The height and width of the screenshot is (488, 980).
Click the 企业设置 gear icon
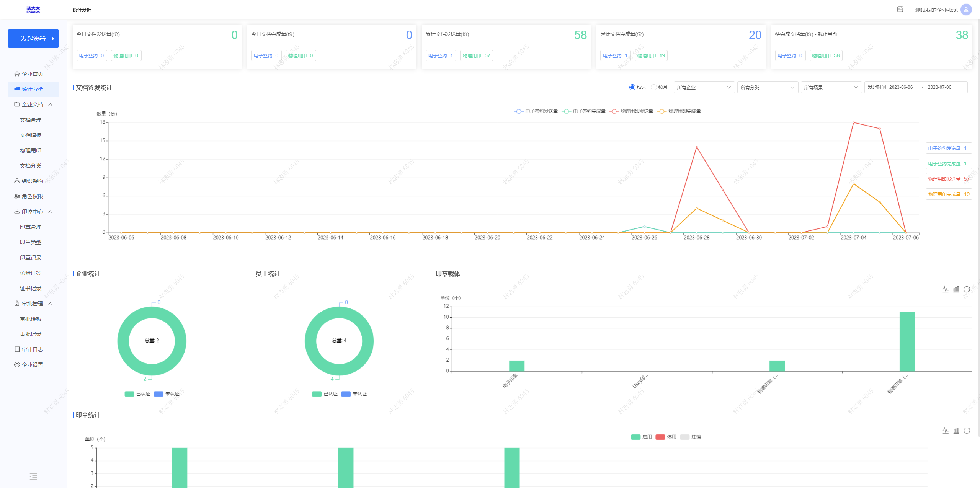click(17, 364)
